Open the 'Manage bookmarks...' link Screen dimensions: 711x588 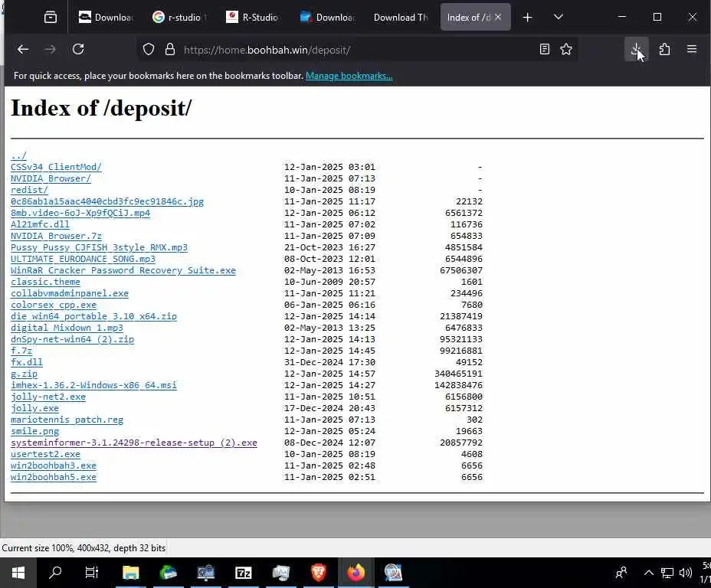[x=349, y=76]
